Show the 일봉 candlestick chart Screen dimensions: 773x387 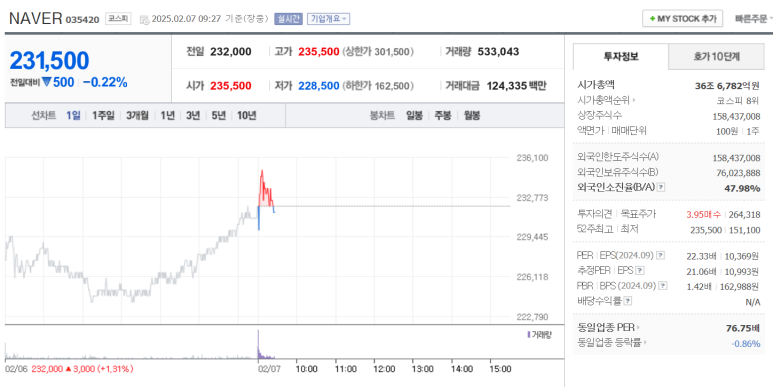414,116
